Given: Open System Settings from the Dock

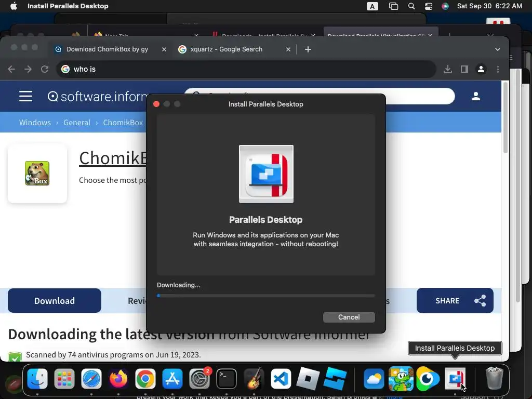Looking at the screenshot, I should coord(199,379).
